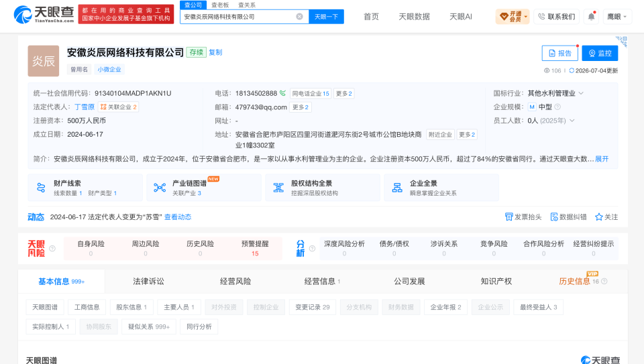Open the notification bell
644x364 pixels.
pyautogui.click(x=591, y=16)
